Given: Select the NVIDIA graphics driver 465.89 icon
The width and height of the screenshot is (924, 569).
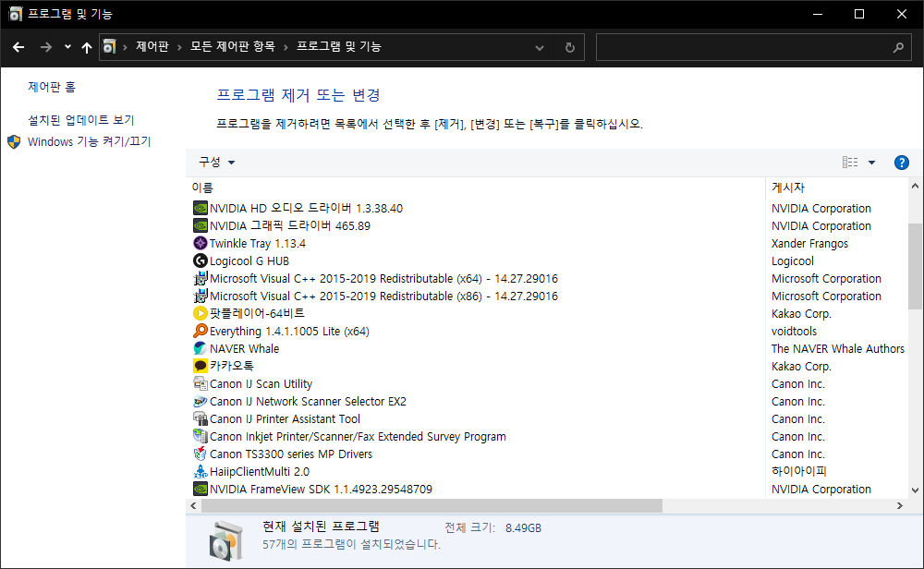Looking at the screenshot, I should coord(201,225).
